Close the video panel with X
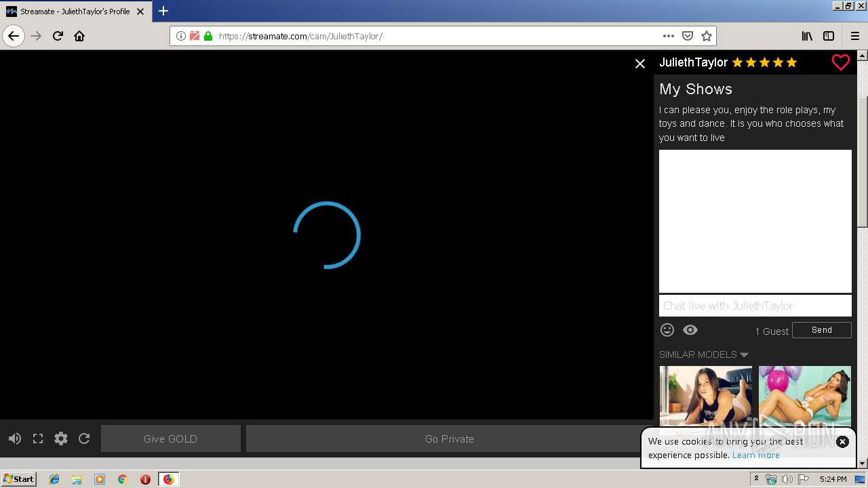 [x=640, y=64]
